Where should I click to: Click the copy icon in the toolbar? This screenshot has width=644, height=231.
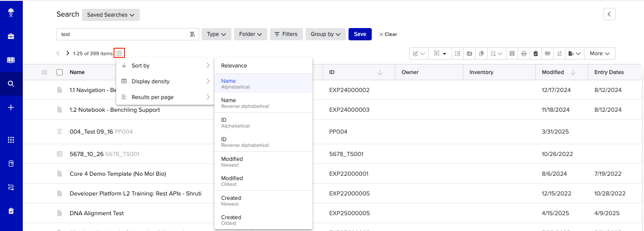pyautogui.click(x=481, y=53)
